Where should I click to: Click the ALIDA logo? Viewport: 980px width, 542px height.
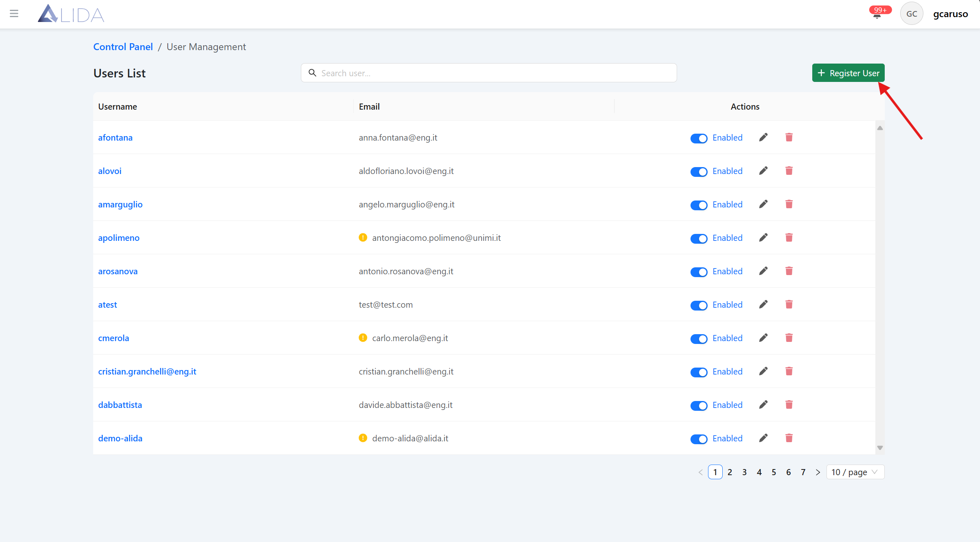tap(71, 14)
